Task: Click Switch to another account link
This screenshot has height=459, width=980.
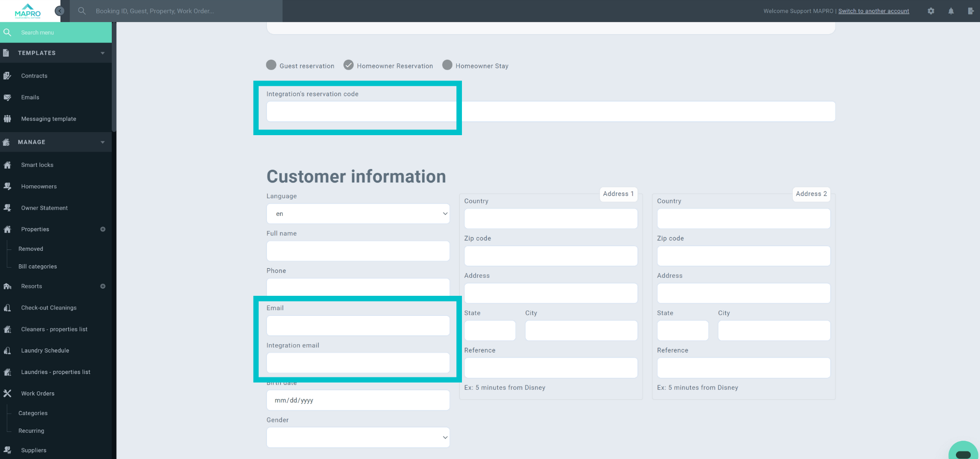Action: click(x=873, y=11)
